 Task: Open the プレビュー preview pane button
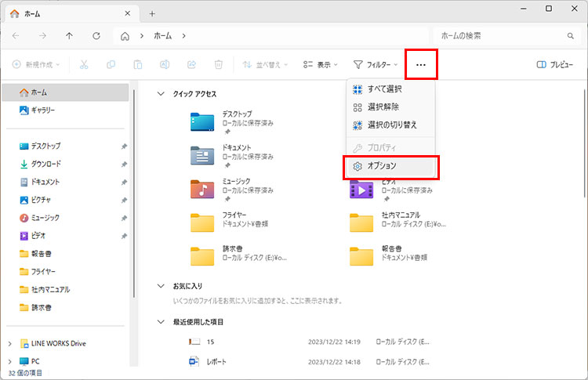click(554, 64)
